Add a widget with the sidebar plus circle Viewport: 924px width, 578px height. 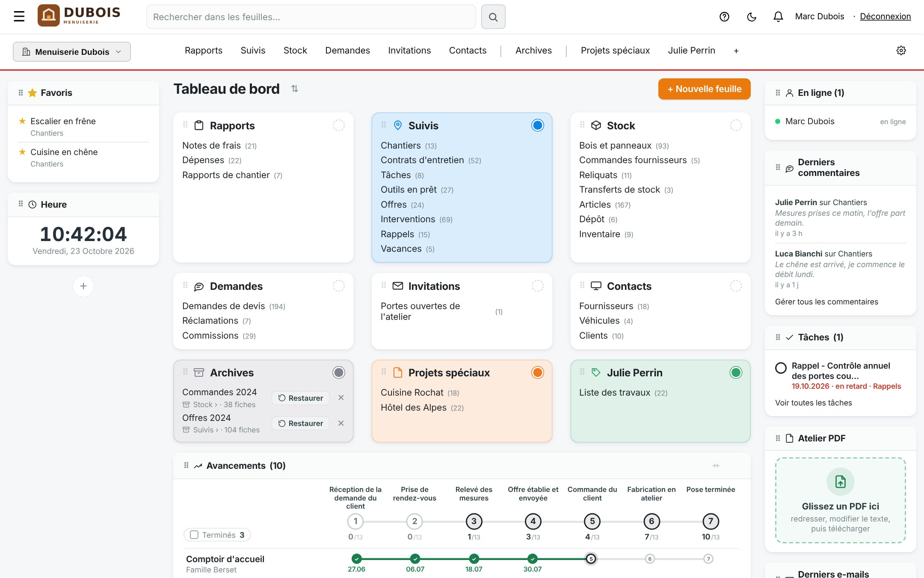pos(83,286)
